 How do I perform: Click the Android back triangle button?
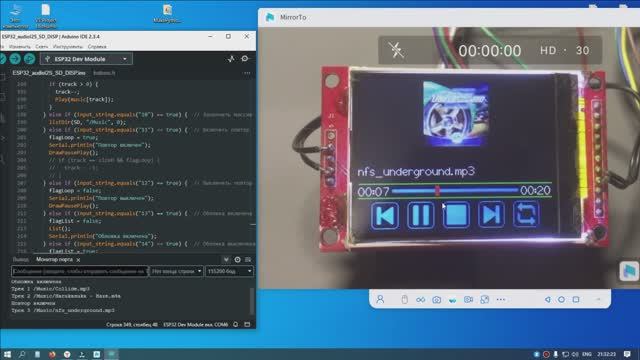pyautogui.click(x=547, y=300)
